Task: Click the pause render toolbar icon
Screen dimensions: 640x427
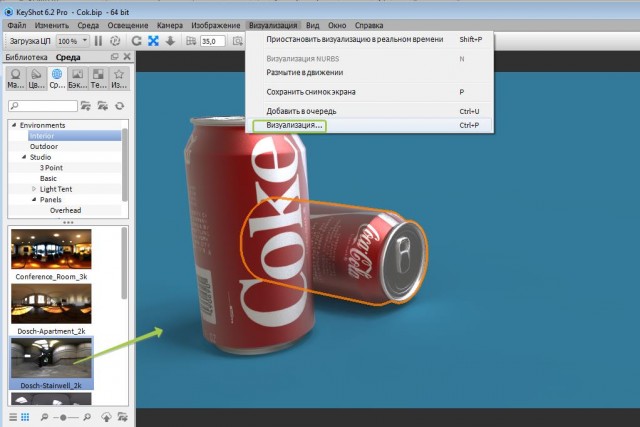Action: coord(98,41)
